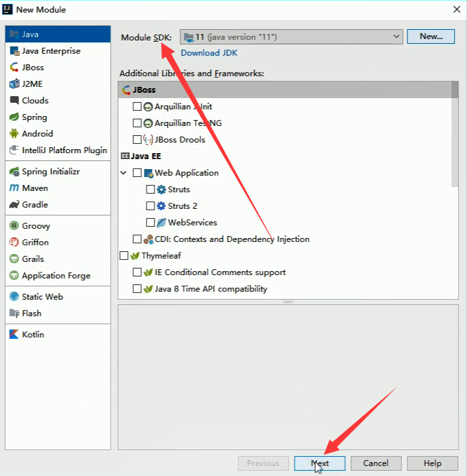Enable IE Conditional Comments support
Viewport: 467px width, 476px height.
[137, 272]
